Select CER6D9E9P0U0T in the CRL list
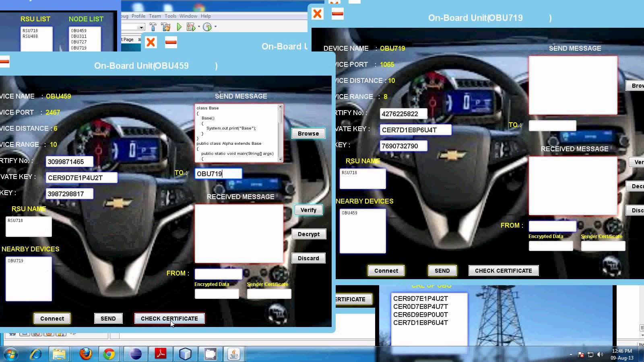The image size is (644, 362). click(420, 315)
